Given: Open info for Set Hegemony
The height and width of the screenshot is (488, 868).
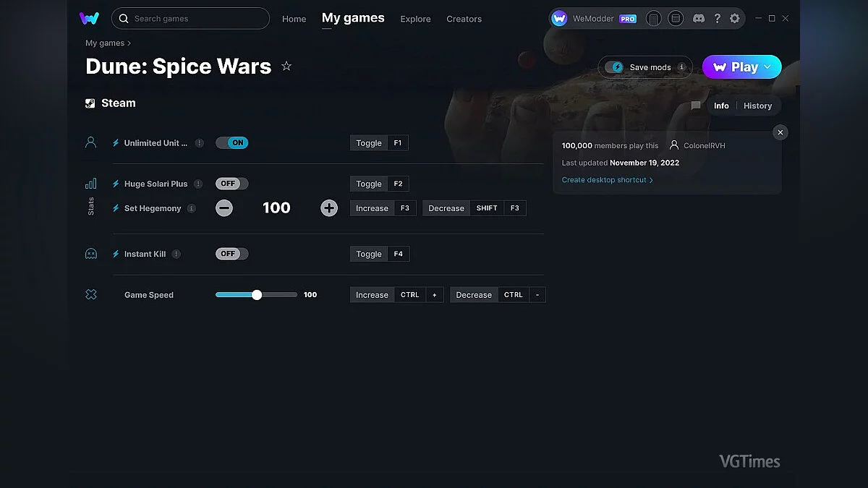Looking at the screenshot, I should point(192,208).
